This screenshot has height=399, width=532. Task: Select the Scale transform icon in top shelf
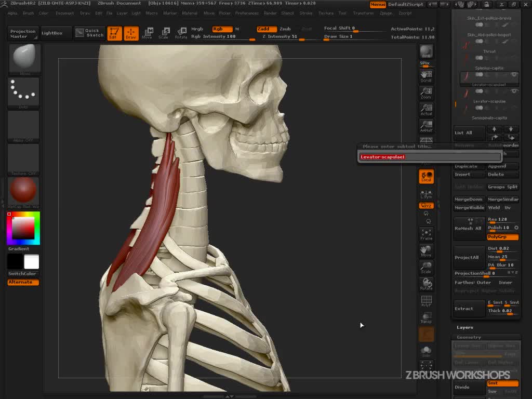click(x=164, y=33)
